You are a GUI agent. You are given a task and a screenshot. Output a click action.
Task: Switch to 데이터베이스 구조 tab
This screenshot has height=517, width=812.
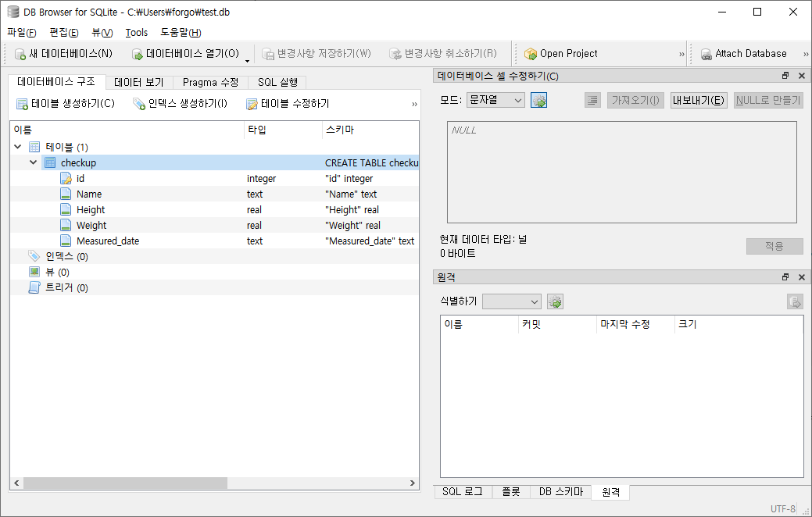(56, 82)
